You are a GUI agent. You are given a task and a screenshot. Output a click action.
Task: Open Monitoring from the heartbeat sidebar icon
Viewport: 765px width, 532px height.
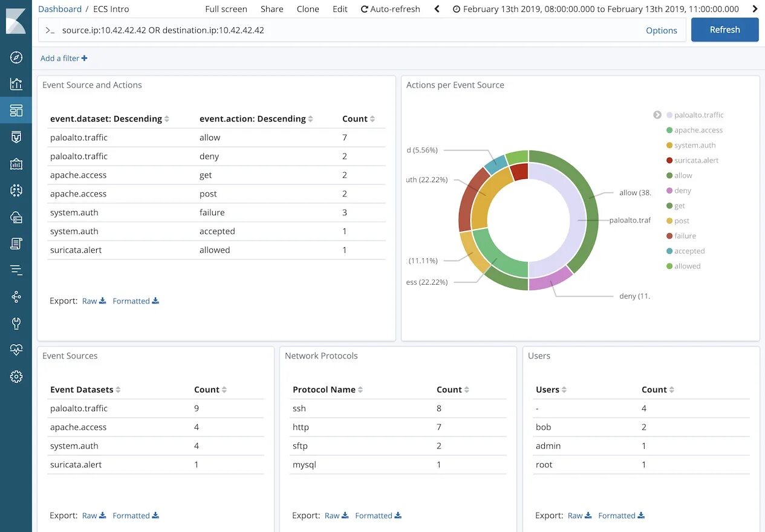pos(16,350)
